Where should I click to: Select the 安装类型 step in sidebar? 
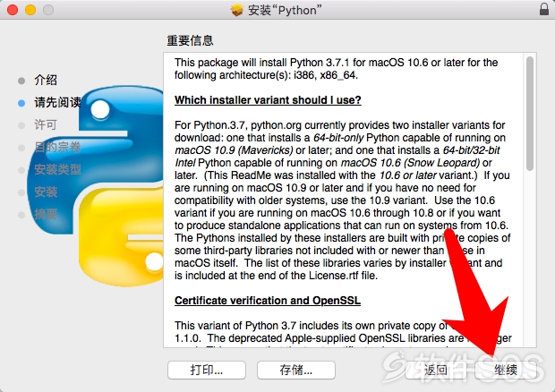coord(57,170)
